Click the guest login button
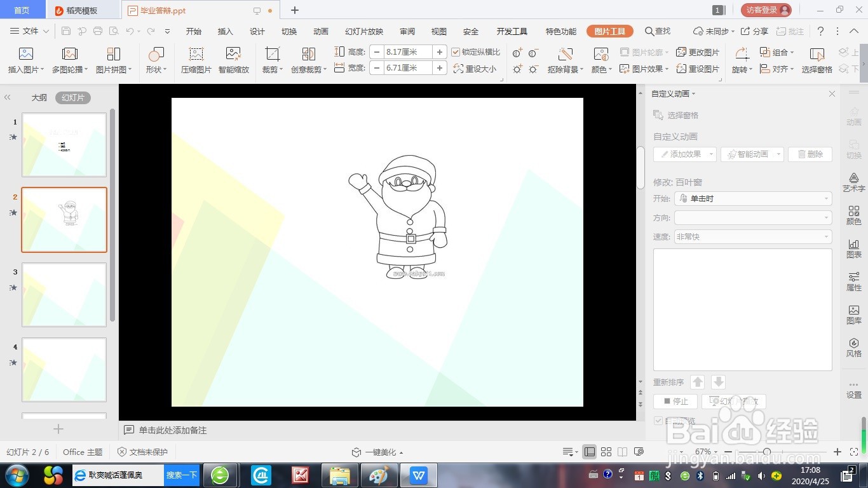 (x=766, y=10)
